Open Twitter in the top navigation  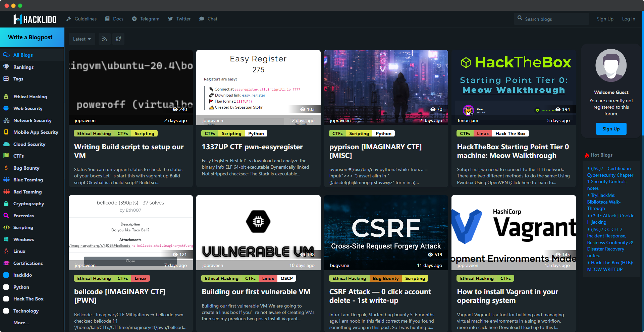(x=179, y=19)
